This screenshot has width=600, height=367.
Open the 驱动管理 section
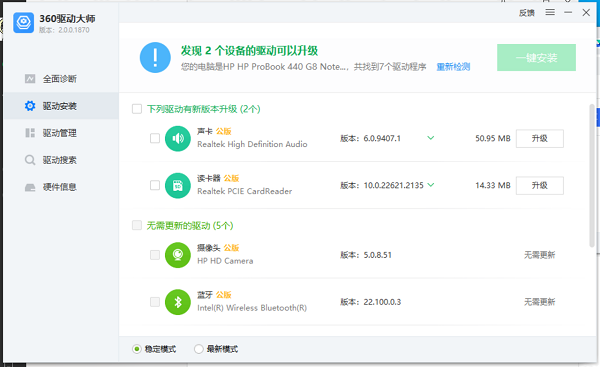pyautogui.click(x=61, y=133)
